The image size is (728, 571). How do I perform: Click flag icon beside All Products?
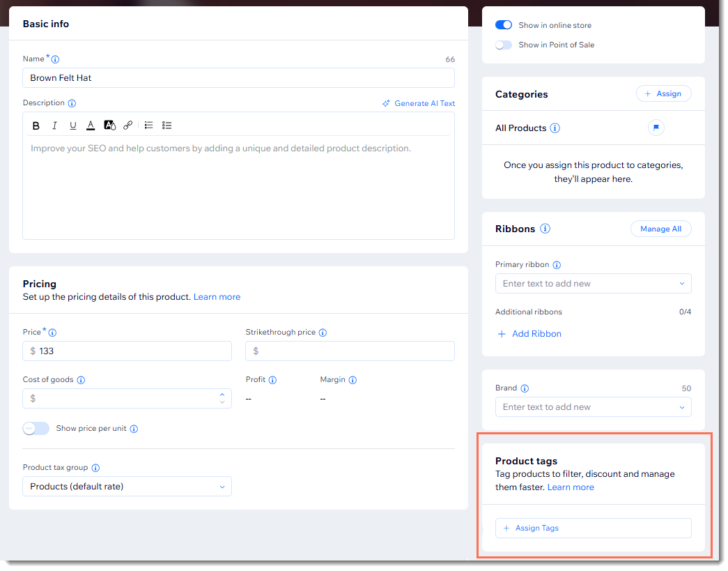[x=656, y=128]
